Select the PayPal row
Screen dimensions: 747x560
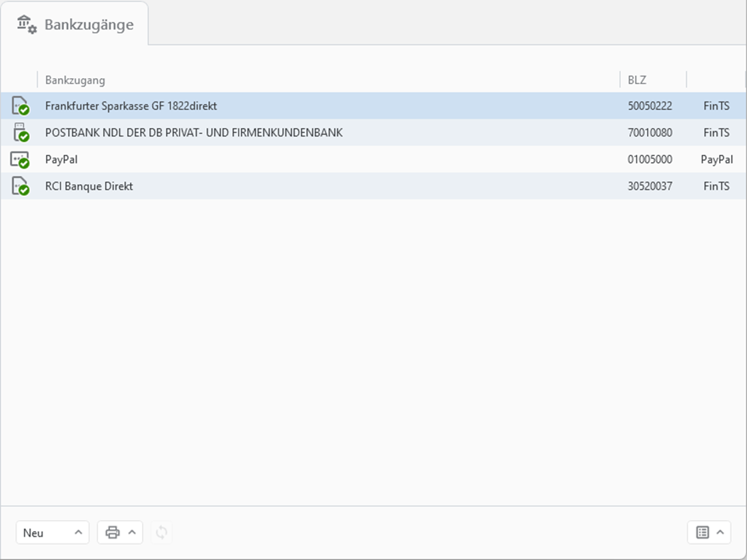(62, 159)
